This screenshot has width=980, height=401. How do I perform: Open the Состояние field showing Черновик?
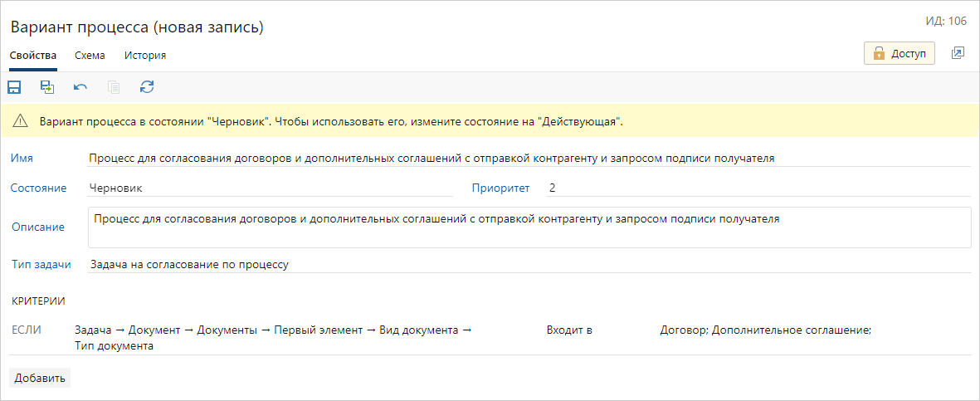pyautogui.click(x=270, y=188)
